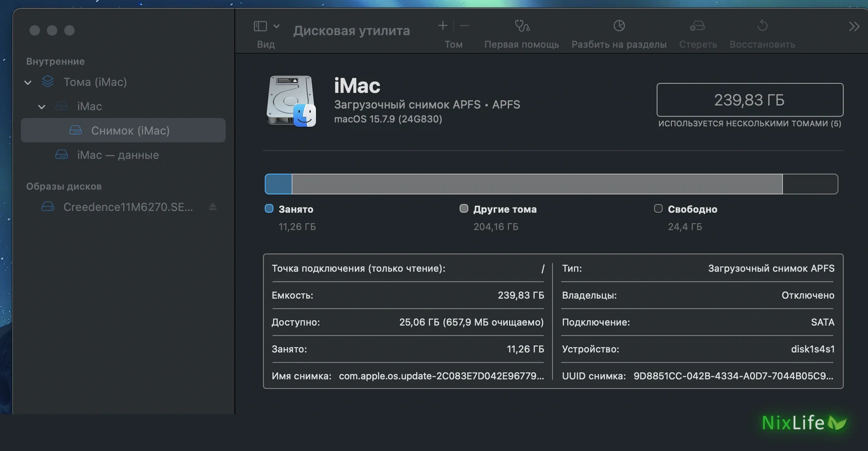This screenshot has width=868, height=451.
Task: Select iMac — данные volume
Action: click(x=123, y=155)
